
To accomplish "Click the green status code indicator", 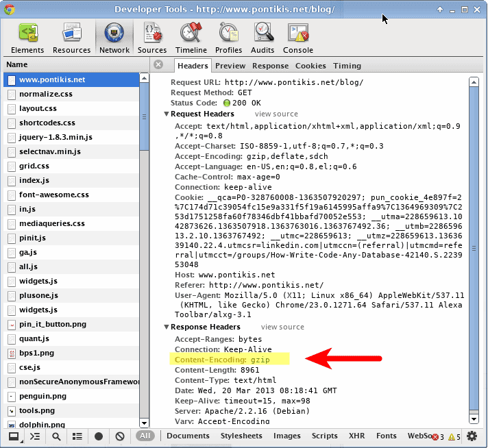I will point(227,103).
